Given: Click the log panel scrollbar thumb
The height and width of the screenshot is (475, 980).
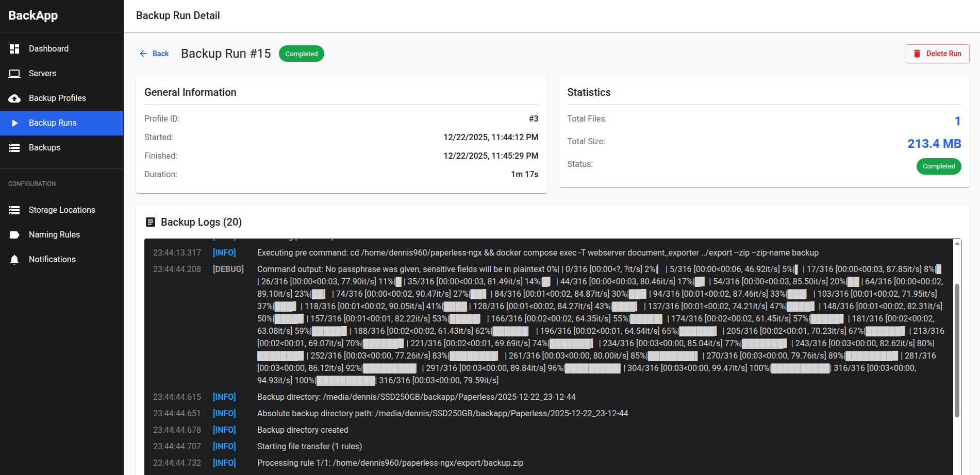Looking at the screenshot, I should tap(957, 350).
